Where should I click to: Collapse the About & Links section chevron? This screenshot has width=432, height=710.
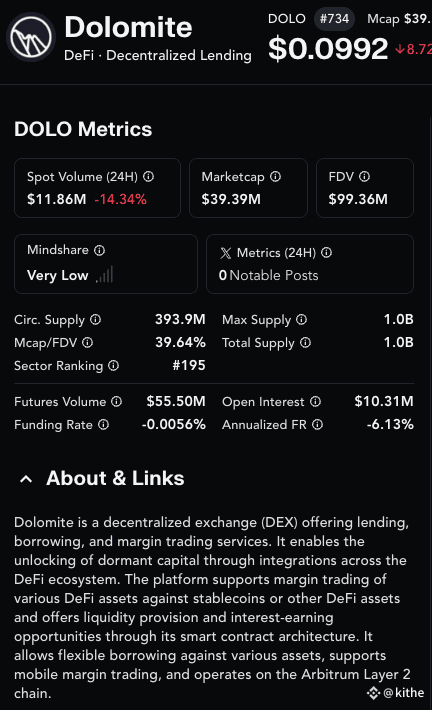pyautogui.click(x=26, y=479)
